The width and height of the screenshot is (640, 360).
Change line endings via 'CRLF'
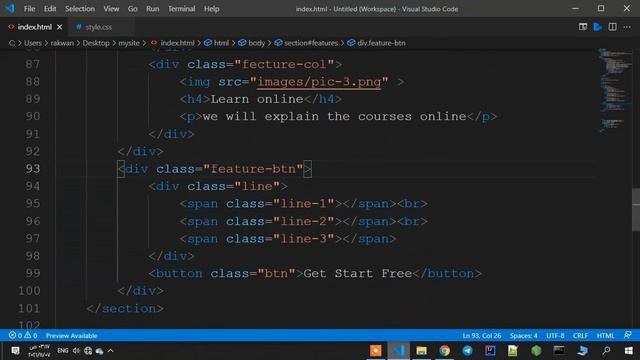580,336
